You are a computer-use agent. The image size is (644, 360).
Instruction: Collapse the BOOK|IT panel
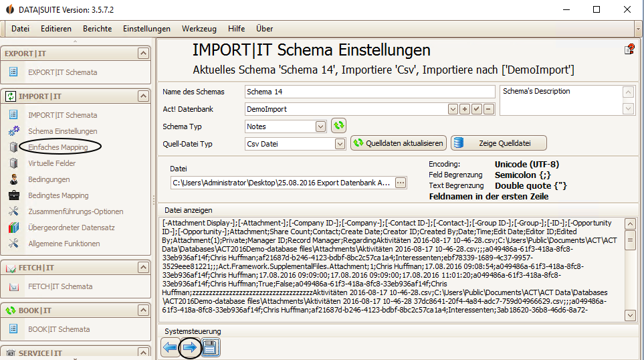143,310
